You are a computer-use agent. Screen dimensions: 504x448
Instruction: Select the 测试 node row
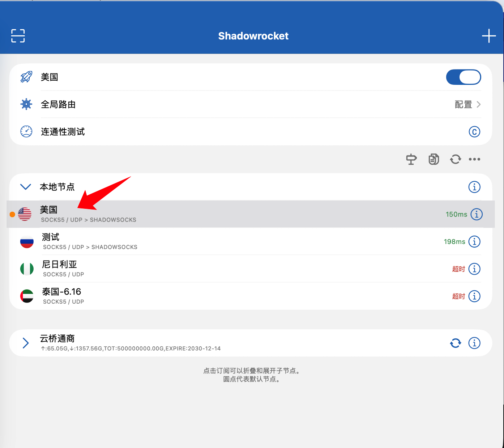pos(251,241)
